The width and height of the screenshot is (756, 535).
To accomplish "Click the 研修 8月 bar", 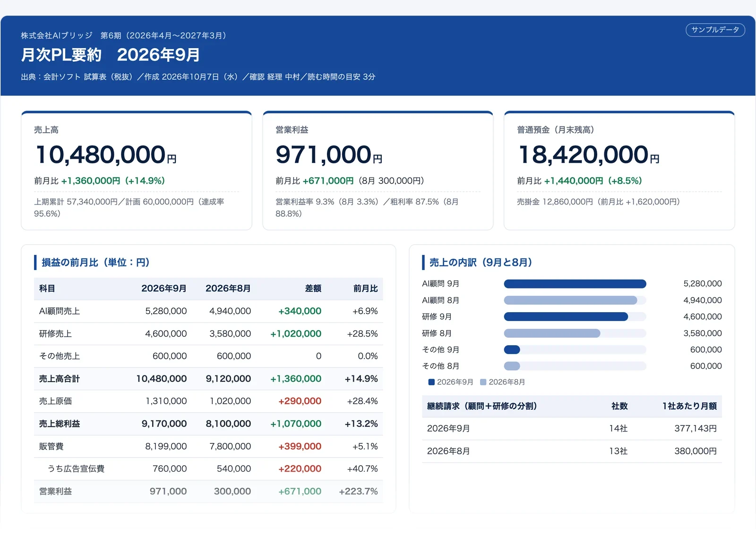I will 552,333.
